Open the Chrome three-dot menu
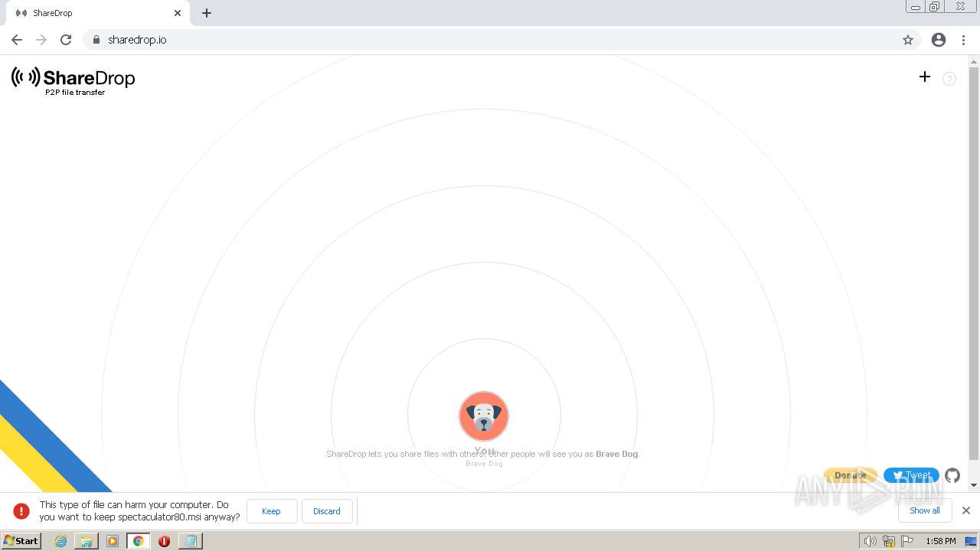Viewport: 980px width, 551px height. pos(963,40)
